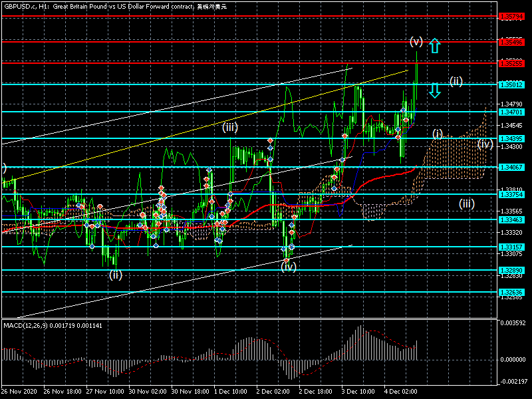Click the 4 Dec 02:00 time axis label

[401, 392]
